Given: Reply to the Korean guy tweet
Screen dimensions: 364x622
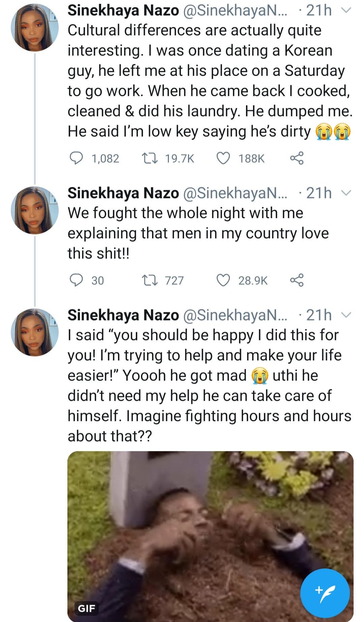Looking at the screenshot, I should click(76, 158).
